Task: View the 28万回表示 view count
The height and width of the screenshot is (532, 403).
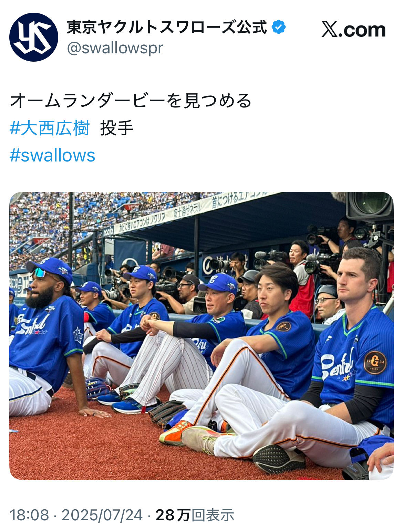Action: tap(195, 515)
